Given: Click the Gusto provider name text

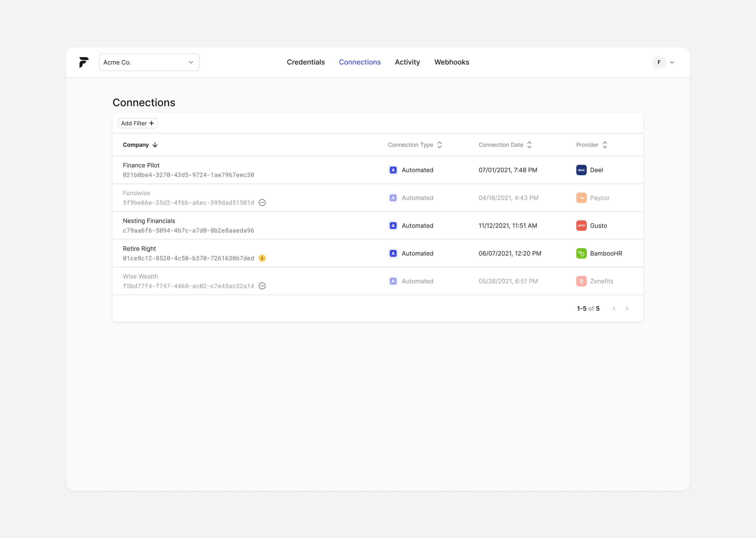Looking at the screenshot, I should (x=598, y=226).
